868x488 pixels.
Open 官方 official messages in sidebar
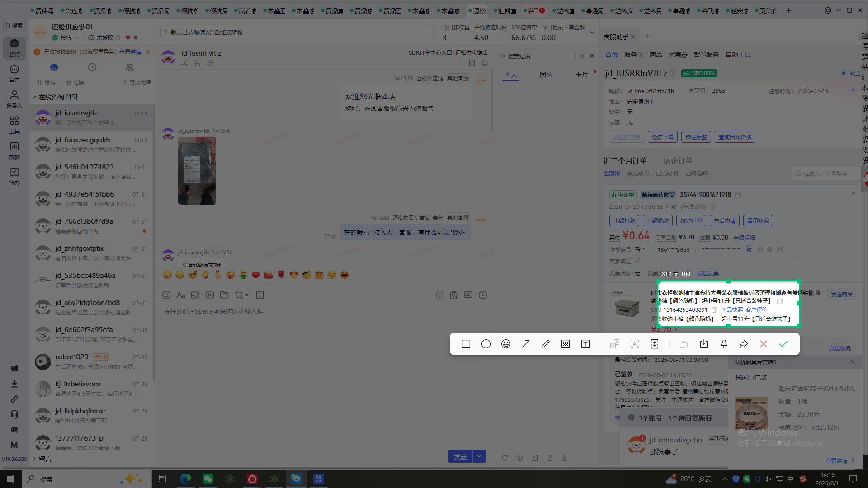[14, 73]
